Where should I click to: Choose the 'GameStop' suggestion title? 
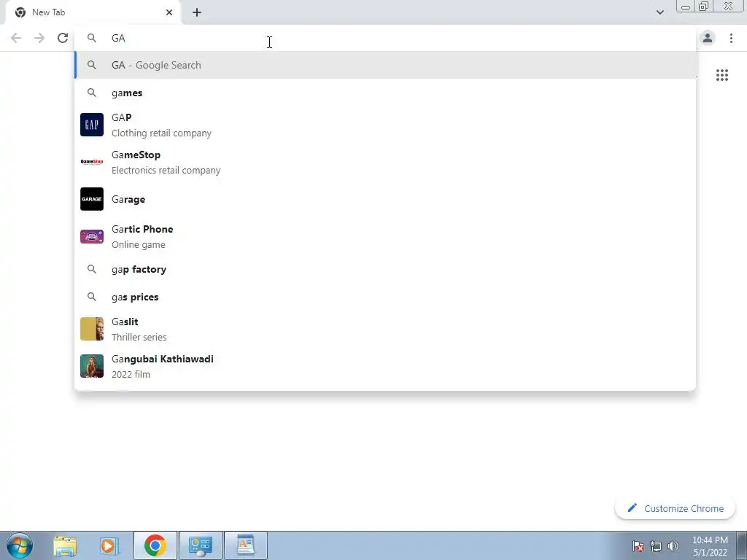pyautogui.click(x=136, y=155)
